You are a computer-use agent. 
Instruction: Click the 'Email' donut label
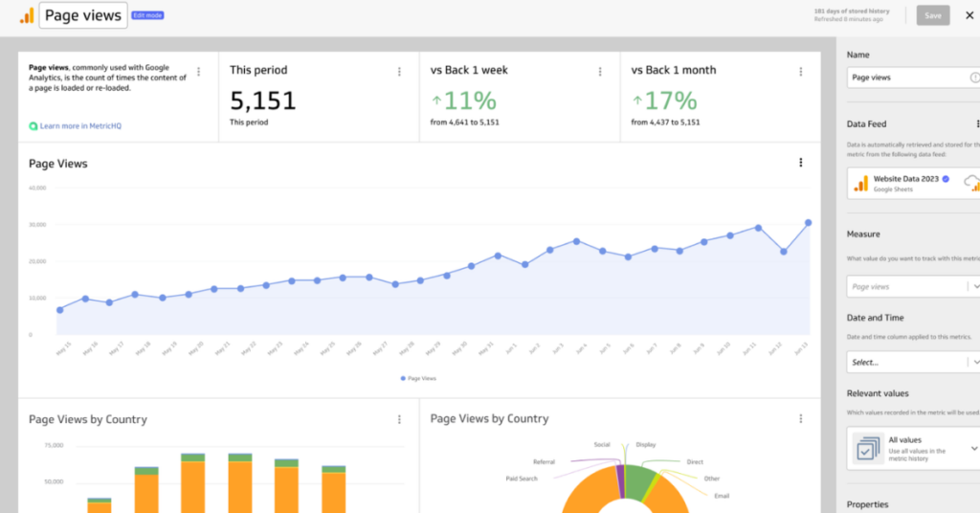click(x=722, y=496)
